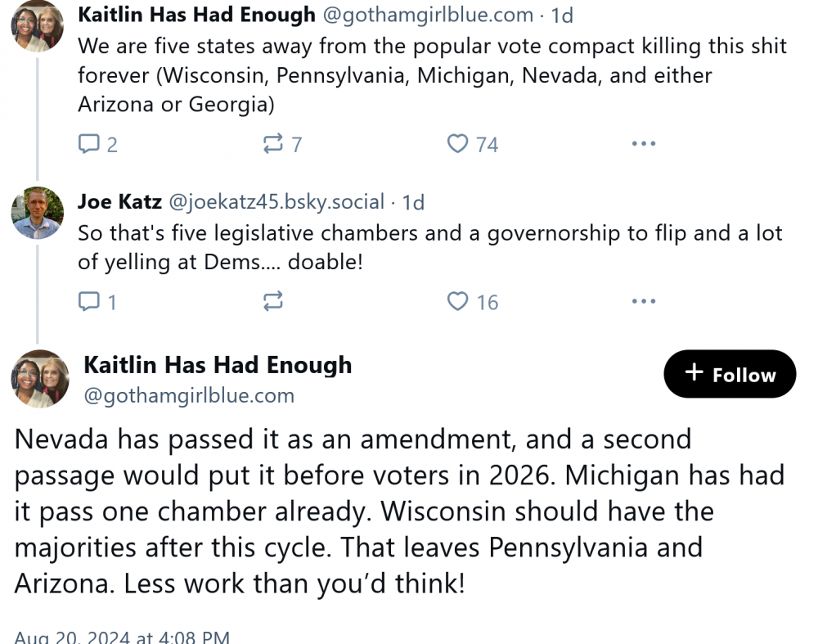Open Joe Katz's profile avatar
818x644 pixels.
37,213
